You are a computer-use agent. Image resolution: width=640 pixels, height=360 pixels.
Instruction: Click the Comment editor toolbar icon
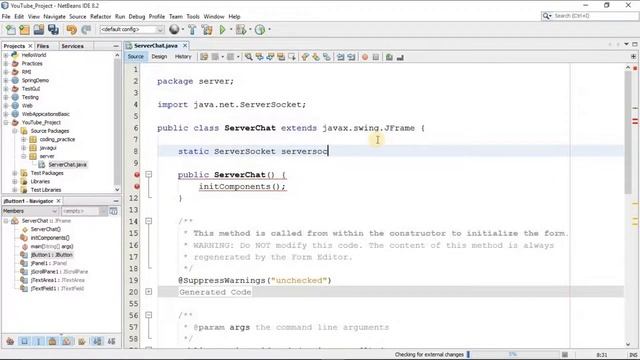[x=389, y=57]
